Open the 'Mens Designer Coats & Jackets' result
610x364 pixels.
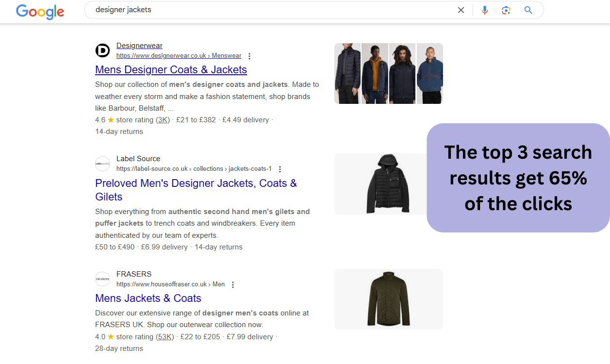click(x=171, y=69)
